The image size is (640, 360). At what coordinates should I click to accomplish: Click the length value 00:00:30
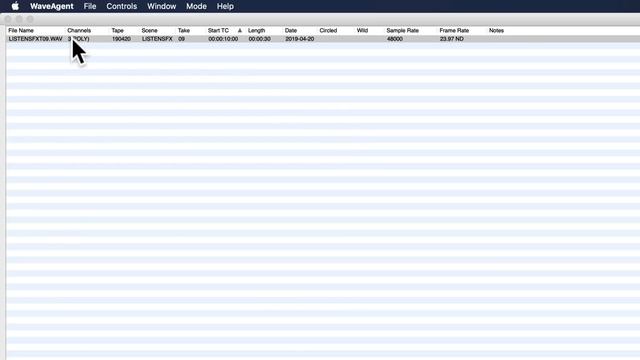[260, 39]
